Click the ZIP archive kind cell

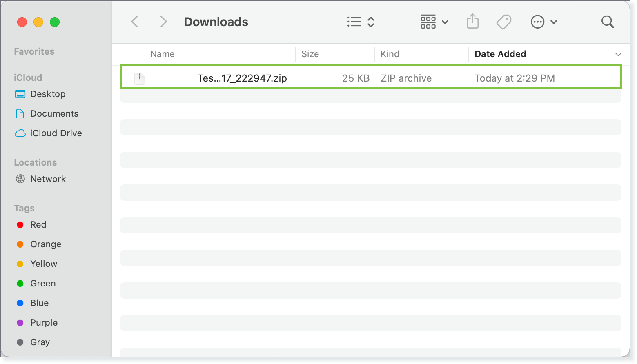(x=406, y=78)
